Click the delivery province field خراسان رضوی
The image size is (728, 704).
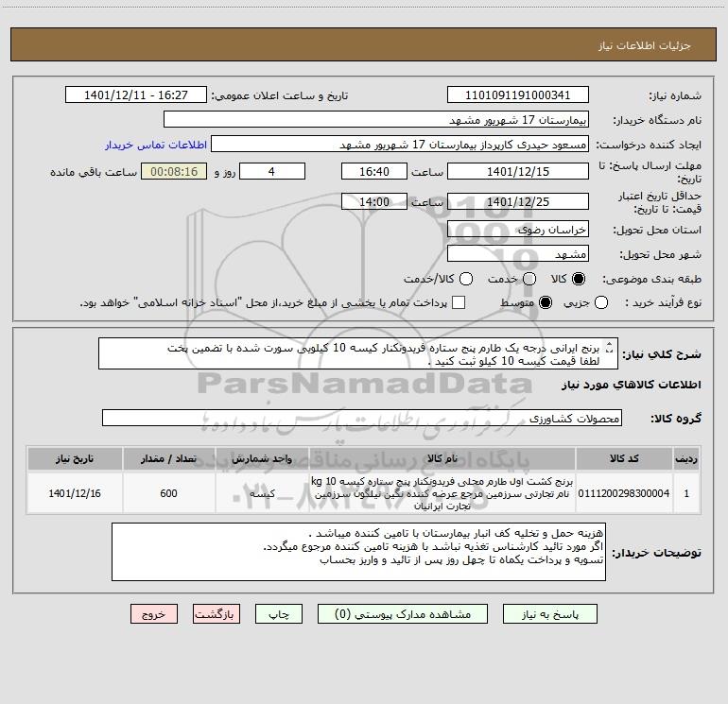(x=518, y=229)
